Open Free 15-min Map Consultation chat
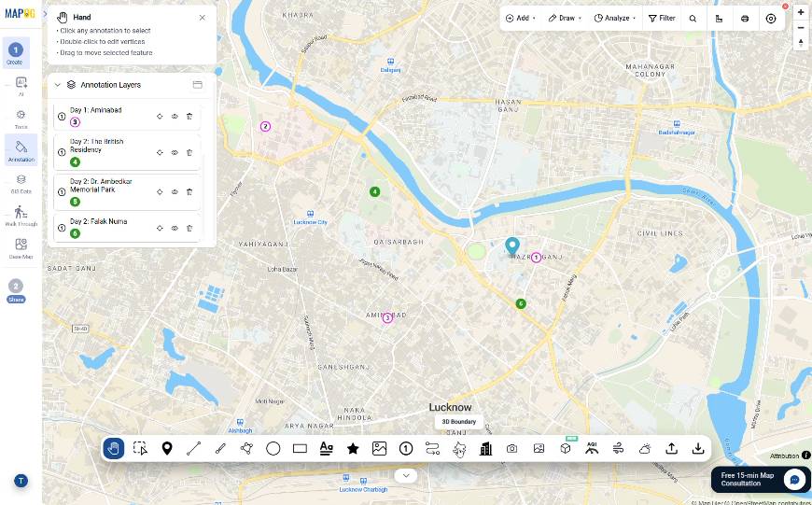 pyautogui.click(x=761, y=480)
